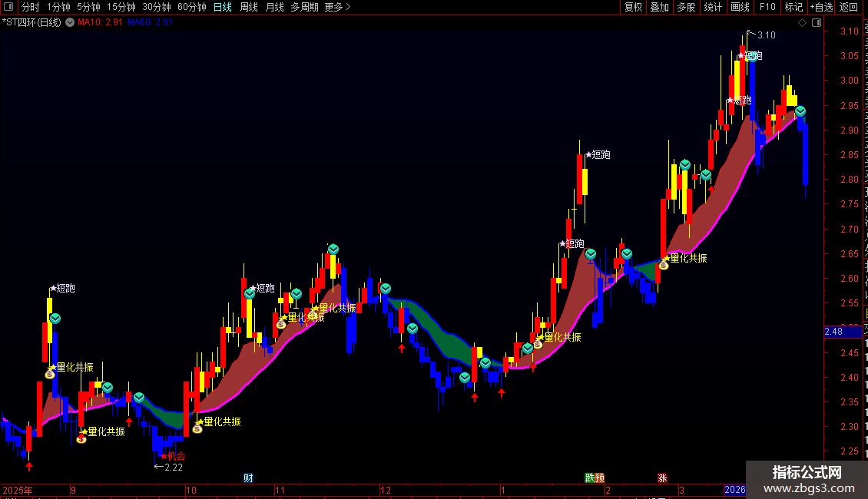Click the 涨 event marker on timeline
Screen dimensions: 868x499
(x=662, y=478)
